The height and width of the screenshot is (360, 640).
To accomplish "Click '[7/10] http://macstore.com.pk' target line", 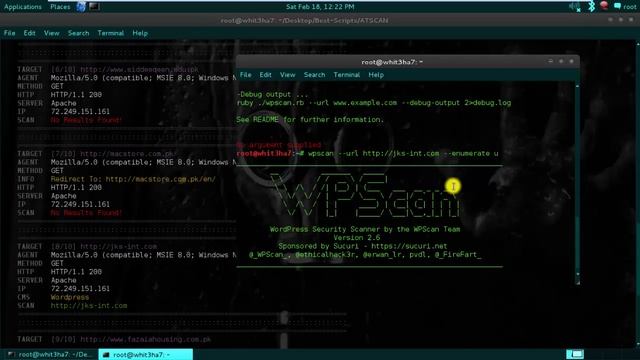I will pos(113,153).
